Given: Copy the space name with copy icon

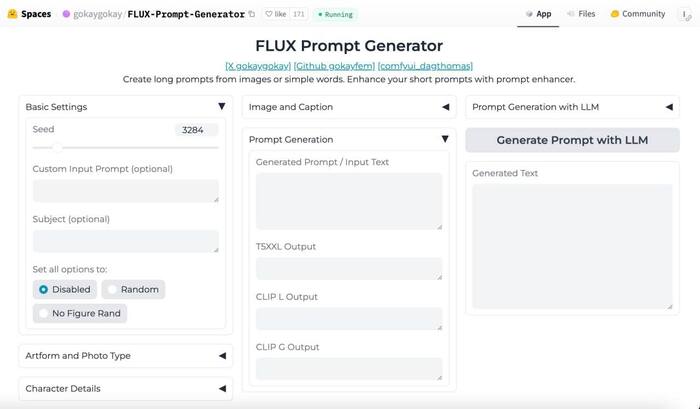Looking at the screenshot, I should coord(252,14).
